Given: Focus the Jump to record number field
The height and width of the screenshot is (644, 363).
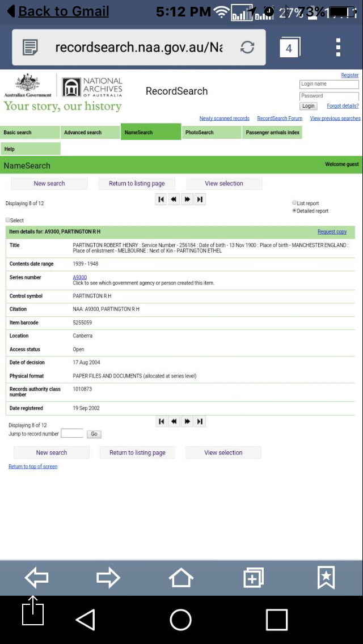Looking at the screenshot, I should point(72,433).
